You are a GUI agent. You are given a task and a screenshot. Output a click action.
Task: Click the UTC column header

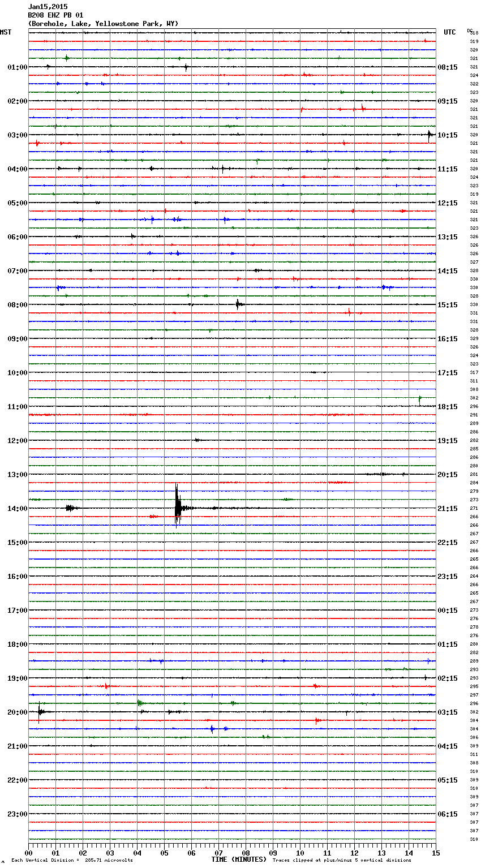(450, 32)
